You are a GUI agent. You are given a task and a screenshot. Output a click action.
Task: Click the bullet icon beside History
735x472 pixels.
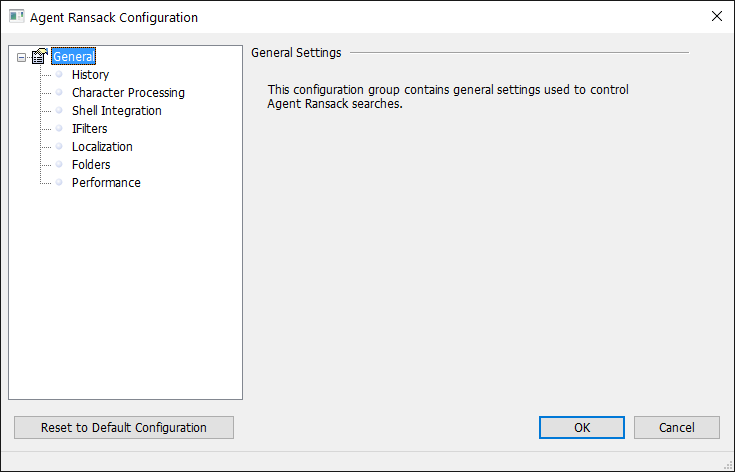(59, 74)
